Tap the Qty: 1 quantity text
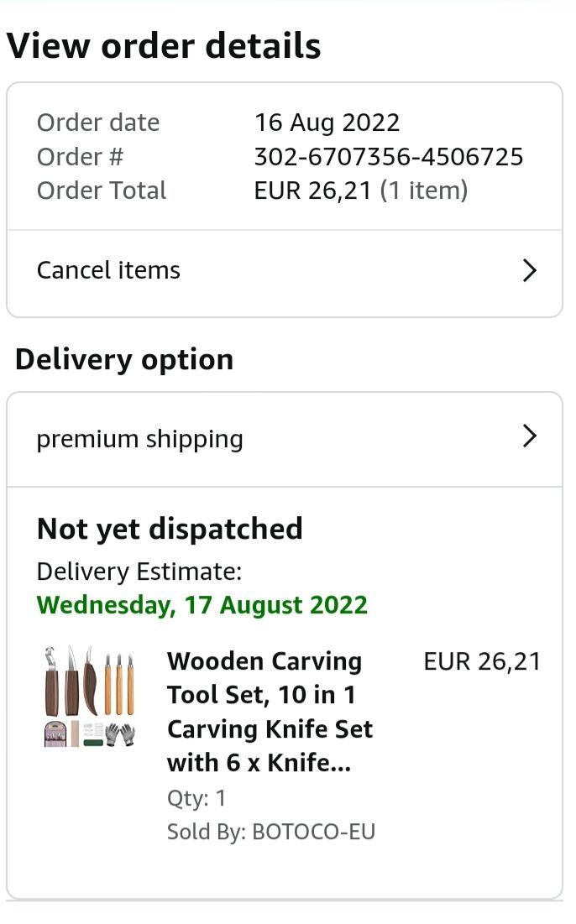Viewport: 576px width, 924px height. point(196,797)
